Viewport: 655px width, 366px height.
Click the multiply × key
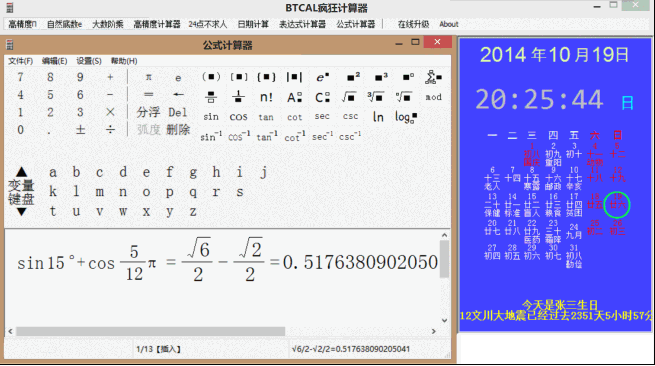coord(110,112)
